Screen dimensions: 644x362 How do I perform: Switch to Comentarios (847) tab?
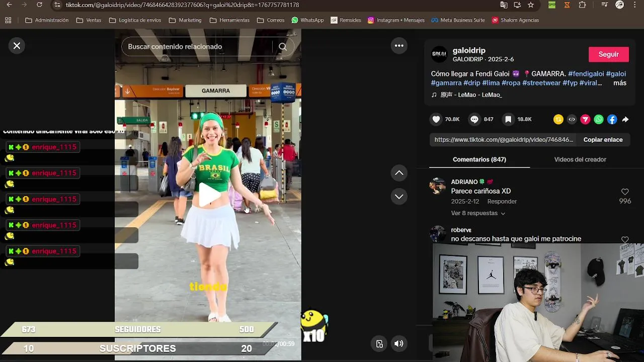[479, 159]
